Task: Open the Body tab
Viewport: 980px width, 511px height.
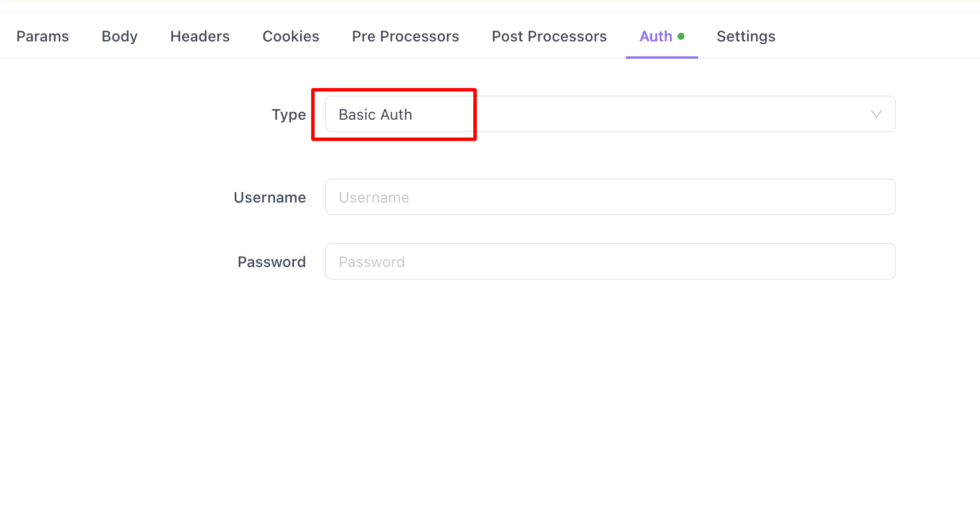Action: pos(119,36)
